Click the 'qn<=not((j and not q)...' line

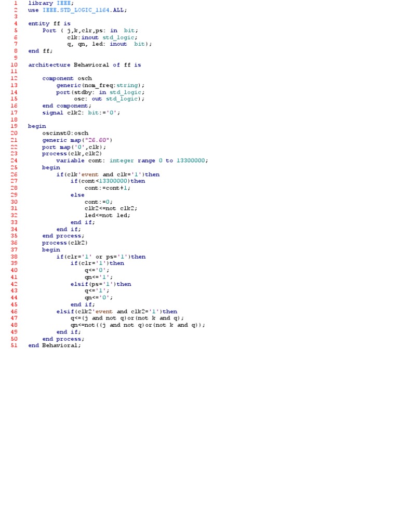[138, 325]
